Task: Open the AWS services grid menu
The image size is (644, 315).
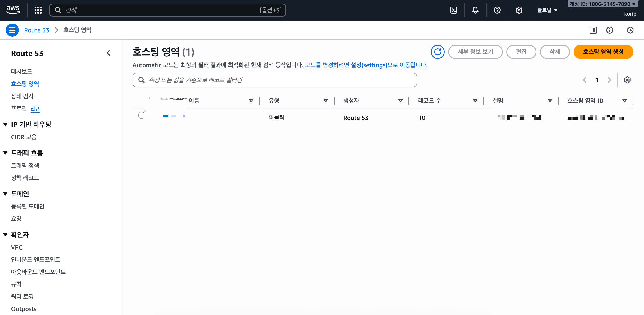Action: coord(38,10)
